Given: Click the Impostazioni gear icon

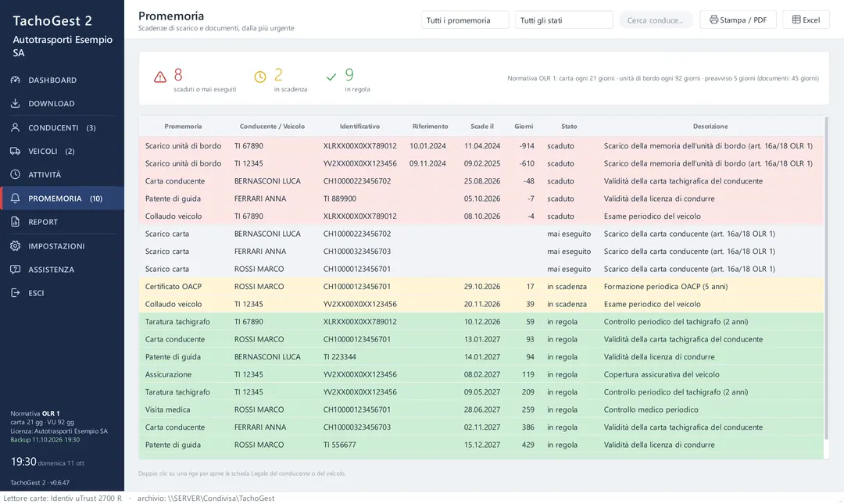Looking at the screenshot, I should tap(15, 246).
